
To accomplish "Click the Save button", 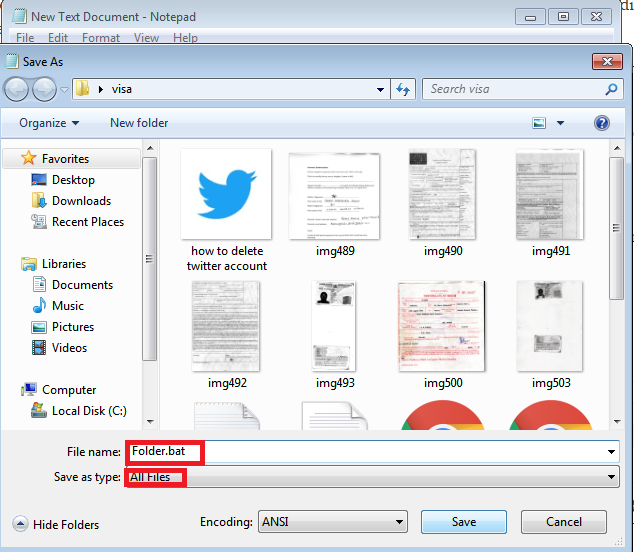I will pyautogui.click(x=463, y=521).
